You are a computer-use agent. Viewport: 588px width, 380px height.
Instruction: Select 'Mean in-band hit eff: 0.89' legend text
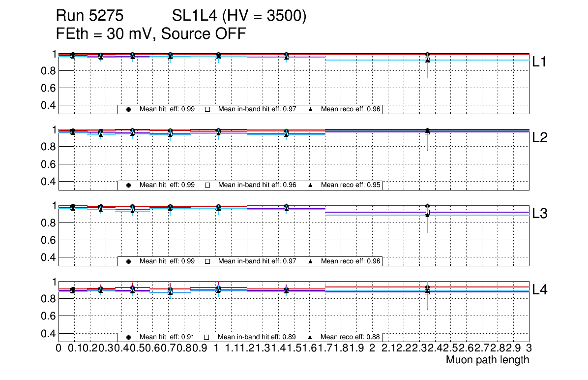[257, 337]
